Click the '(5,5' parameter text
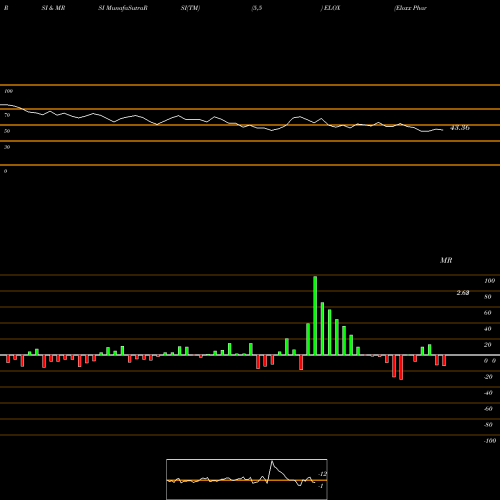 tap(257, 8)
